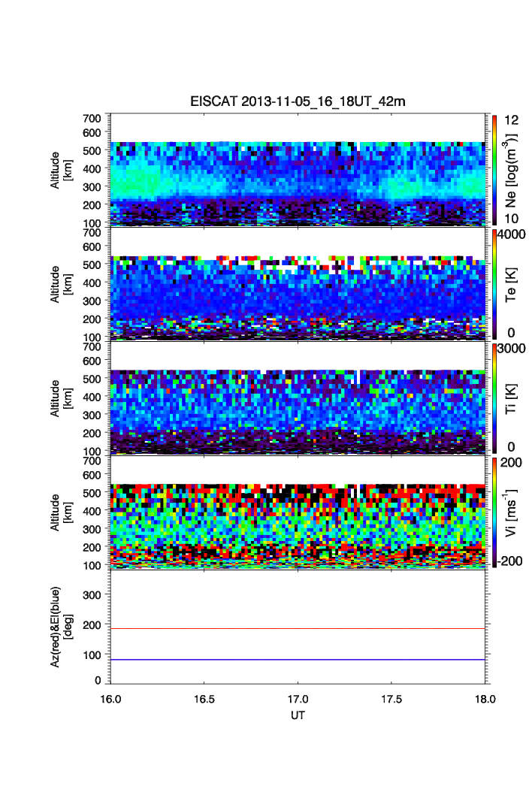This screenshot has height=798, width=532.
Task: Click the 300 tick on the Az/El degree axis
Action: point(92,594)
